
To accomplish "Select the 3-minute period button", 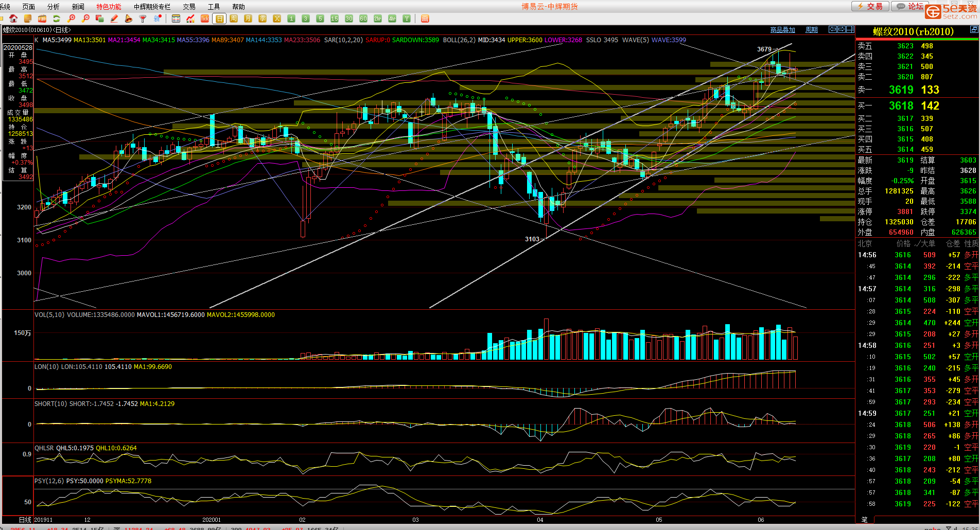I will tap(306, 19).
